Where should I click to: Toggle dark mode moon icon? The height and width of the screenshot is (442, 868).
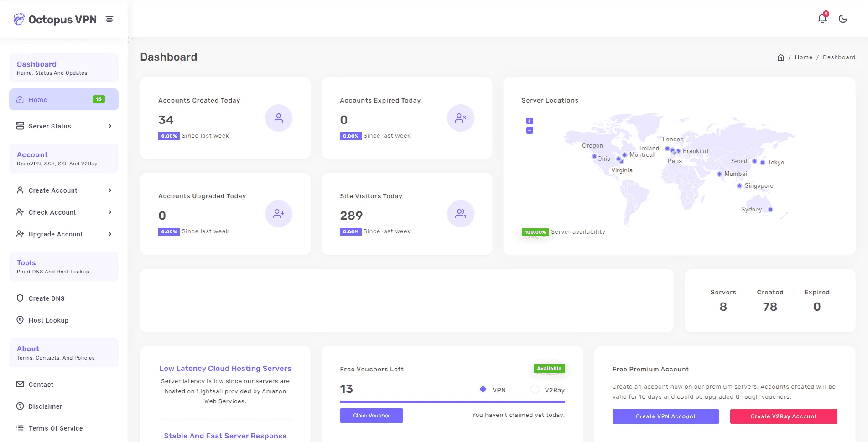[x=843, y=19]
